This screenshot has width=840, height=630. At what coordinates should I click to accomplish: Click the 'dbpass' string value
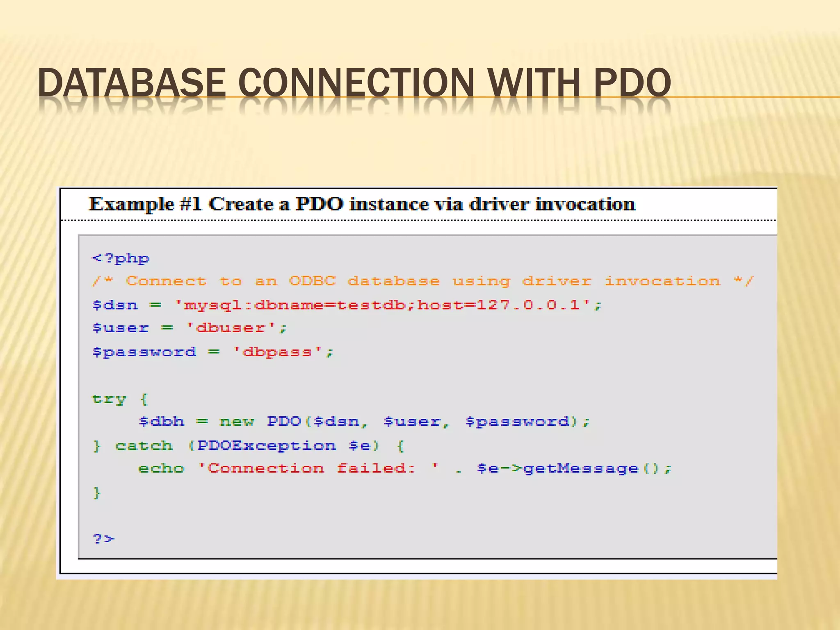pos(277,352)
